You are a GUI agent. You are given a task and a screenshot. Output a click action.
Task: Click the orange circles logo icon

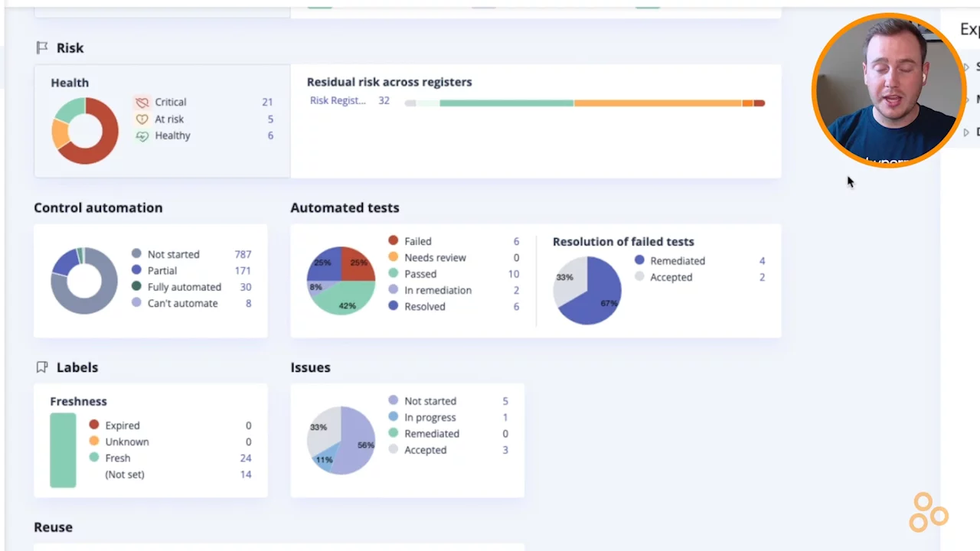(928, 513)
